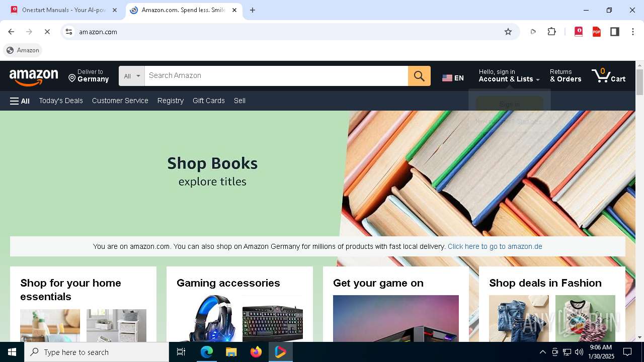The height and width of the screenshot is (362, 644).
Task: View site information icon in address bar
Action: [69, 32]
